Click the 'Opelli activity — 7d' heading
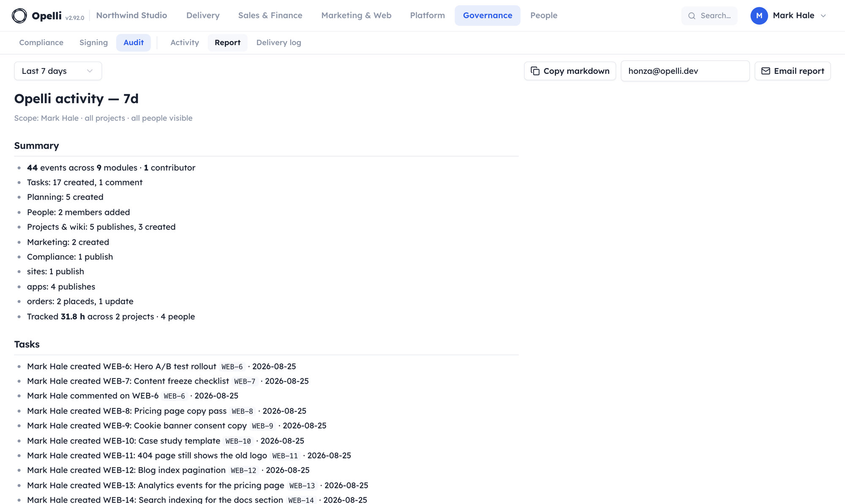The height and width of the screenshot is (504, 845). pyautogui.click(x=76, y=99)
